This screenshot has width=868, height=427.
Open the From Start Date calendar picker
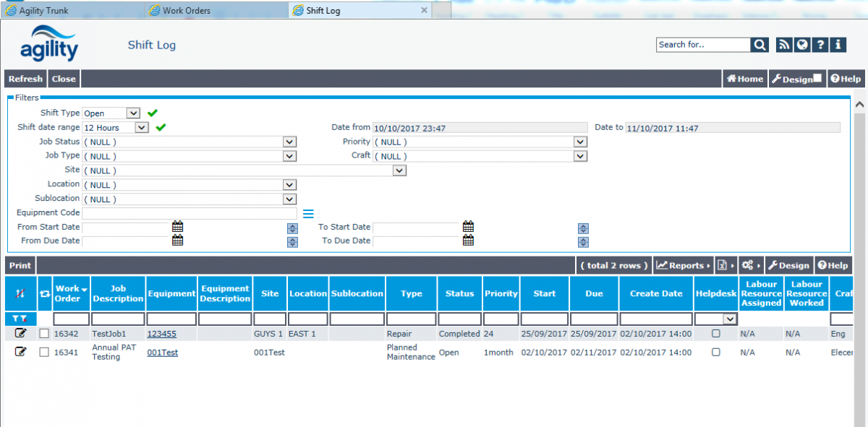point(177,226)
